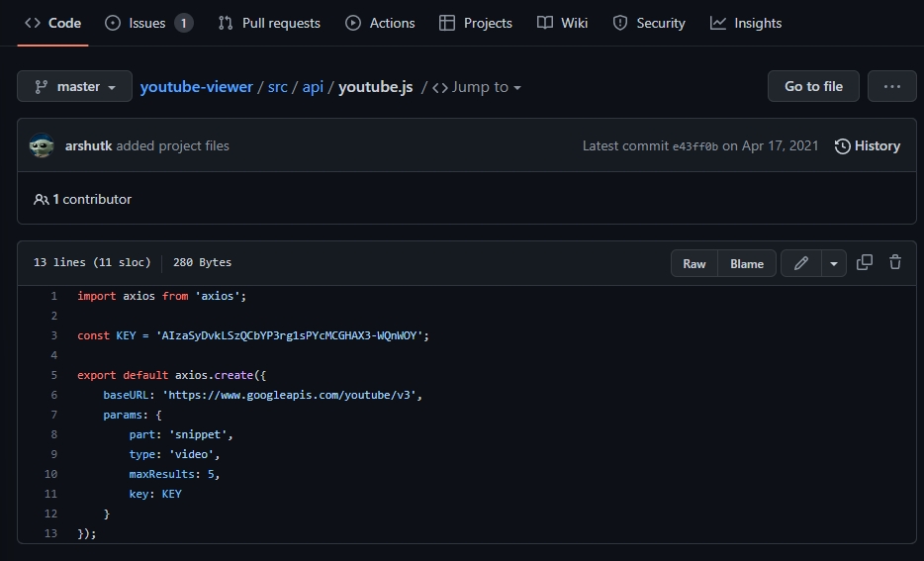Expand the master branch dropdown
The image size is (924, 561).
(75, 86)
